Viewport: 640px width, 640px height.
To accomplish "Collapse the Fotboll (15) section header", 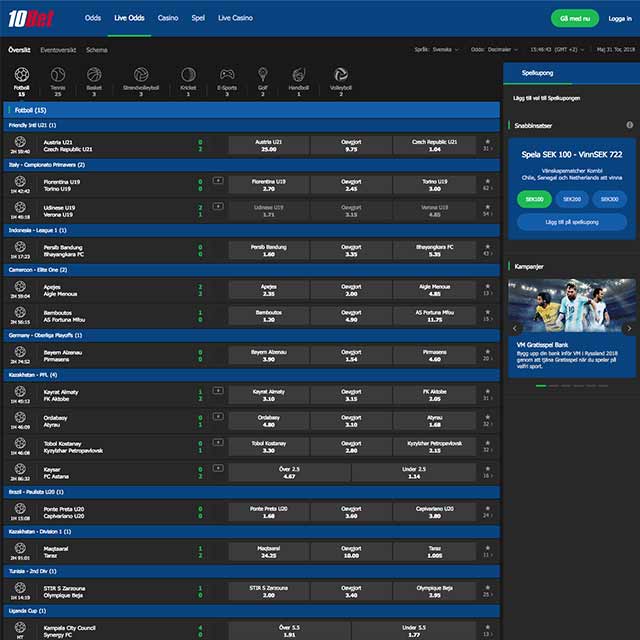I will click(x=251, y=110).
